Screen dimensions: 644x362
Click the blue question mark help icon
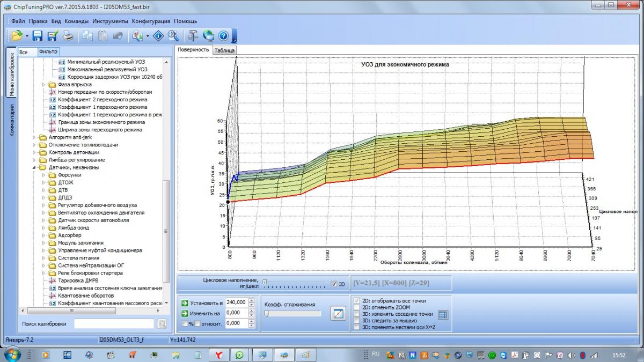pos(223,36)
